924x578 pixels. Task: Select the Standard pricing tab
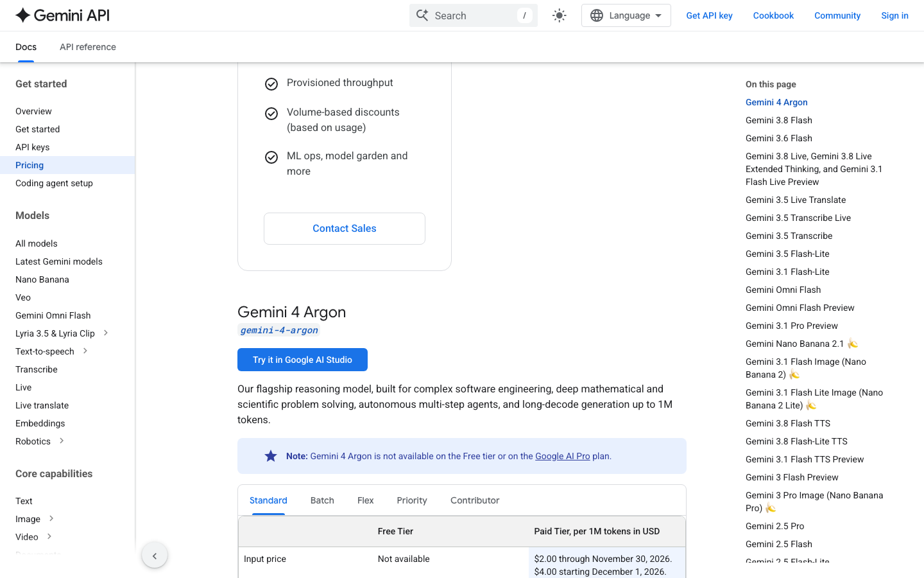pos(268,500)
